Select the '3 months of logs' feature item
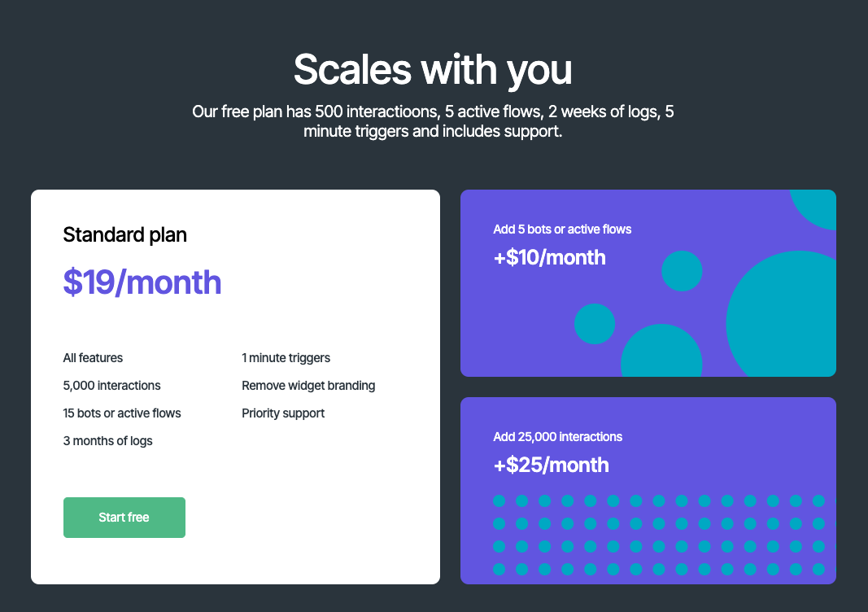This screenshot has height=612, width=868. 107,440
